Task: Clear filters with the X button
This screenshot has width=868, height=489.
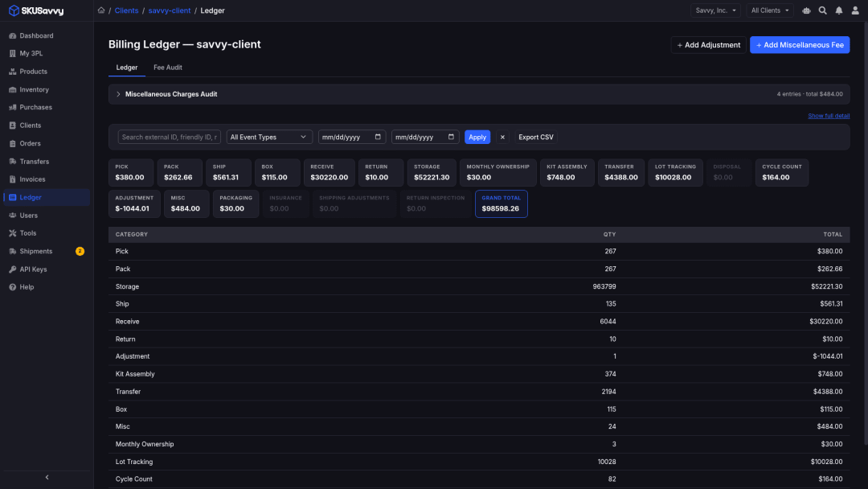Action: (x=502, y=137)
